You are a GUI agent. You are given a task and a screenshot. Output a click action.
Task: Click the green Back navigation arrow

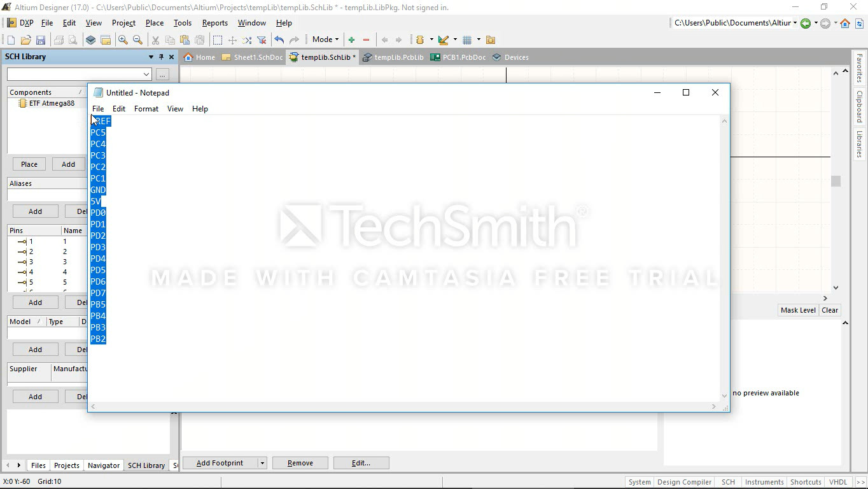[x=806, y=24]
